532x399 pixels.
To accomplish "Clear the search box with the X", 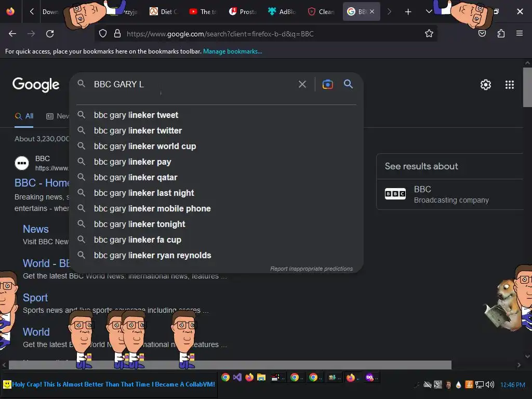I will click(302, 84).
